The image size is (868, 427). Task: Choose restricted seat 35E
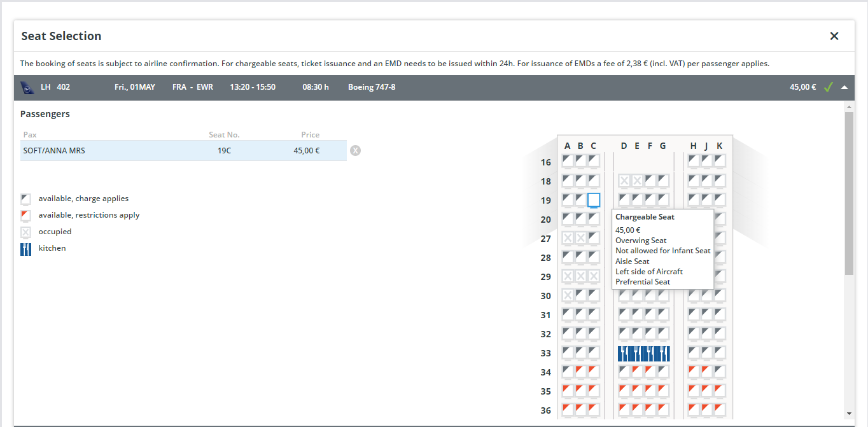tap(637, 390)
